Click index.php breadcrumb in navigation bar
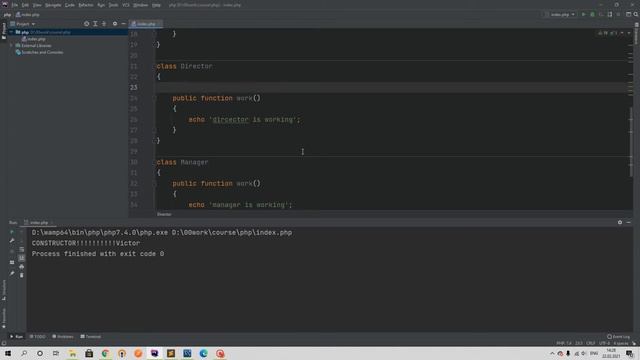 click(x=28, y=15)
